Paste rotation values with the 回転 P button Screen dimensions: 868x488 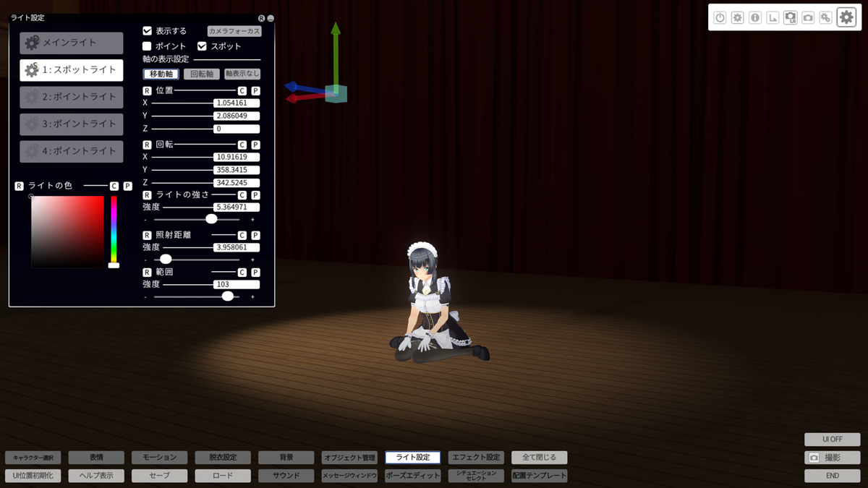255,145
